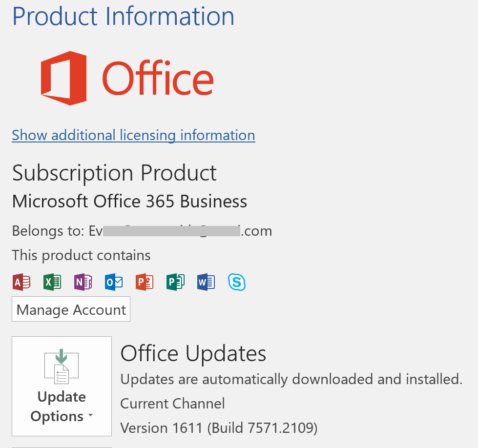
Task: Open the Access application icon
Action: pyautogui.click(x=21, y=282)
